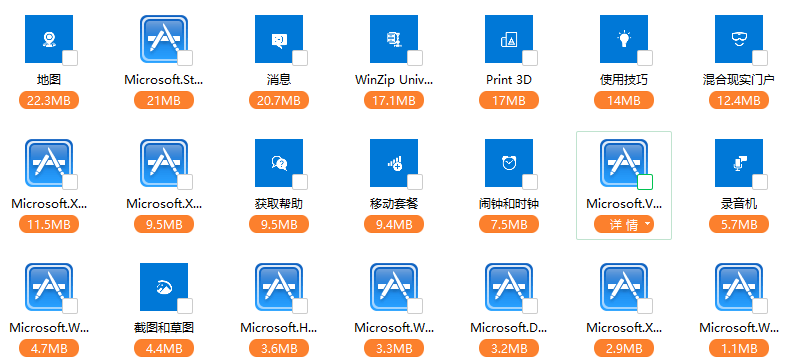Click the 4.4MB size button
The height and width of the screenshot is (364, 788).
coord(164,348)
